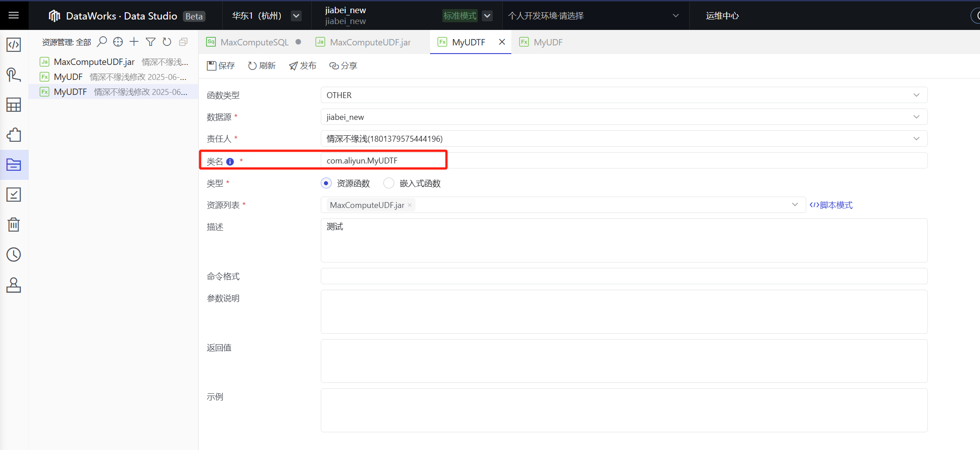
Task: Save the function with Save button
Action: 221,66
